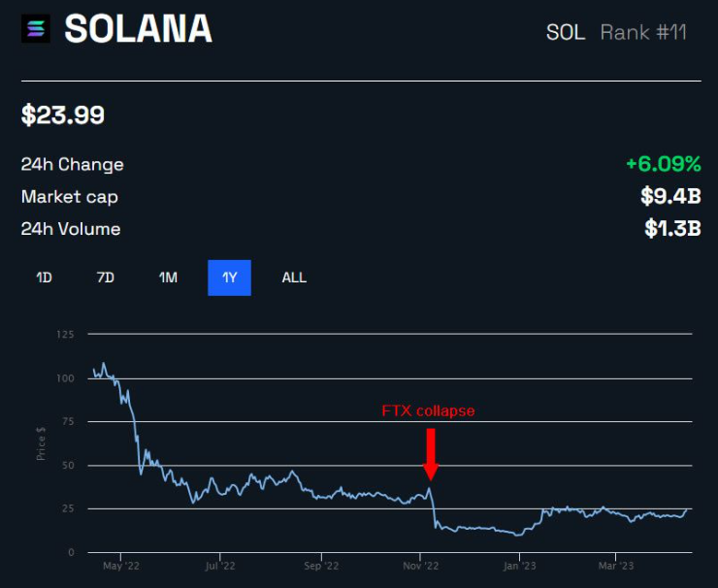718x588 pixels.
Task: Click the Market cap label
Action: coord(71,197)
